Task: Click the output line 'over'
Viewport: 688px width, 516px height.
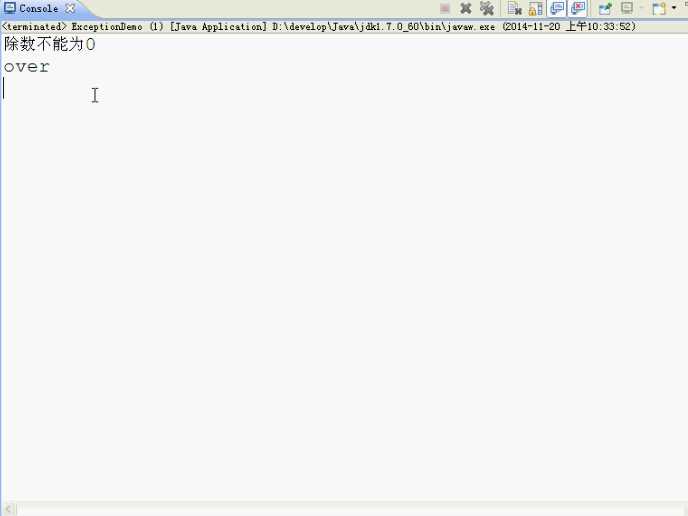Action: pos(27,67)
